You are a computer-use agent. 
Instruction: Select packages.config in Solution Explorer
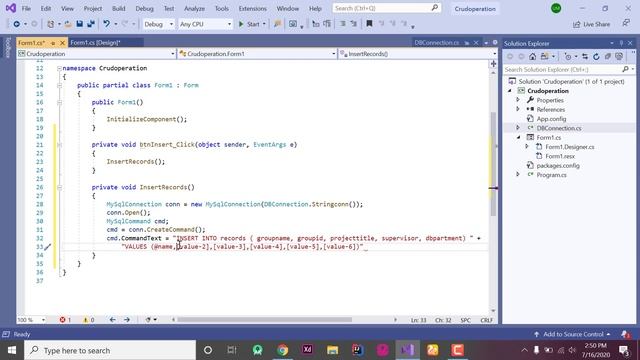click(x=558, y=165)
